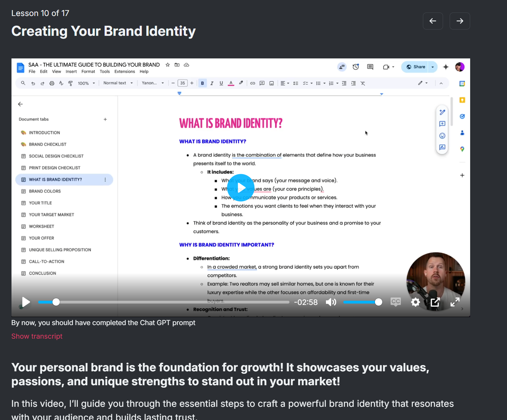Image resolution: width=507 pixels, height=420 pixels.
Task: Adjust the volume slider handle
Action: coord(378,302)
